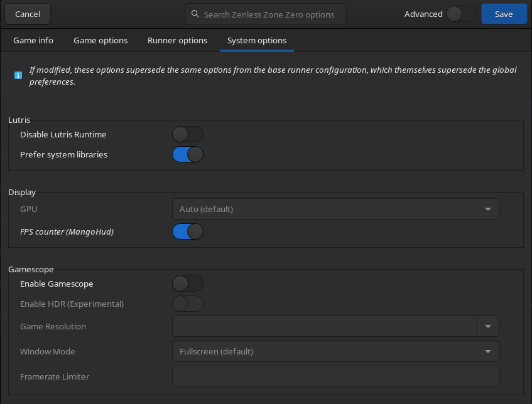The image size is (532, 404).
Task: Click the System options tab
Action: (x=256, y=40)
